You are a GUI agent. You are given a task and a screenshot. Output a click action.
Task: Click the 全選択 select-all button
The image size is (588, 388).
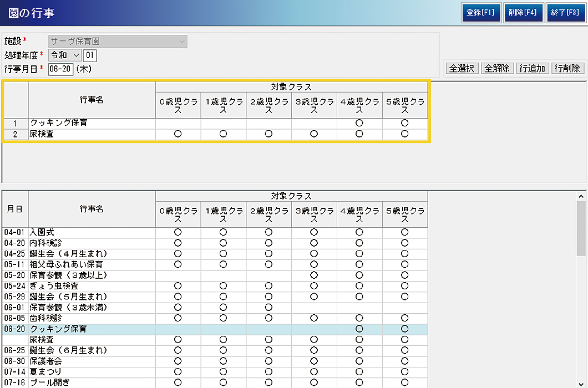point(462,69)
